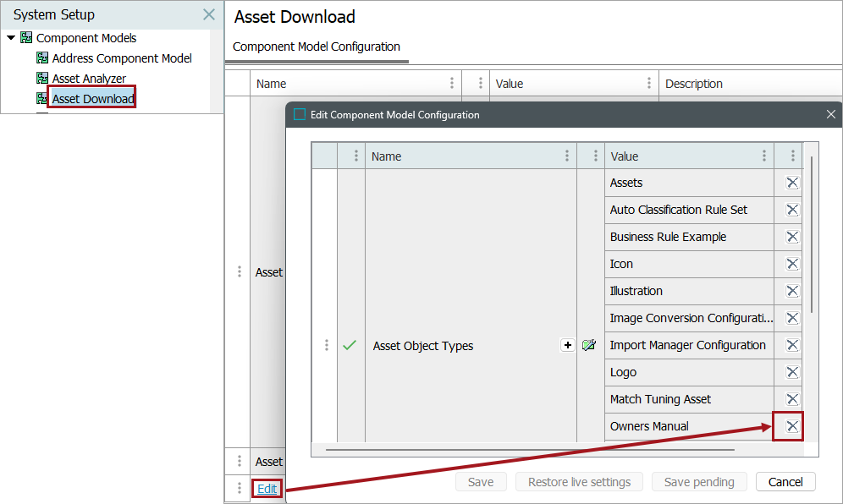Open the Name column options menu in dialog

point(566,156)
